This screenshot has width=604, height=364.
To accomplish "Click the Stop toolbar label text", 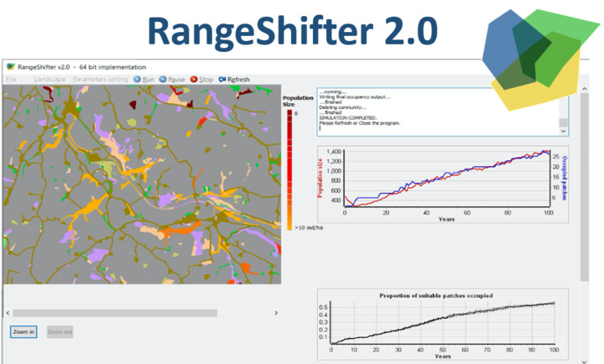I will pyautogui.click(x=206, y=80).
